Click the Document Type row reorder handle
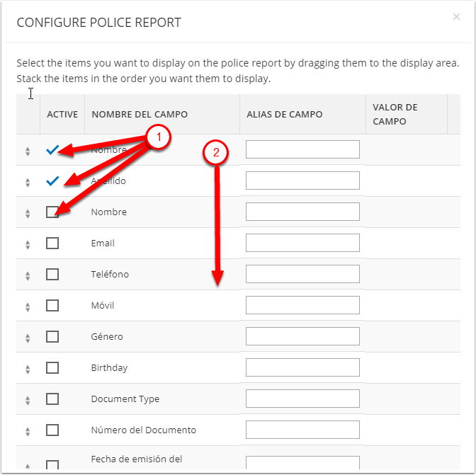The width and height of the screenshot is (476, 475). (x=28, y=401)
